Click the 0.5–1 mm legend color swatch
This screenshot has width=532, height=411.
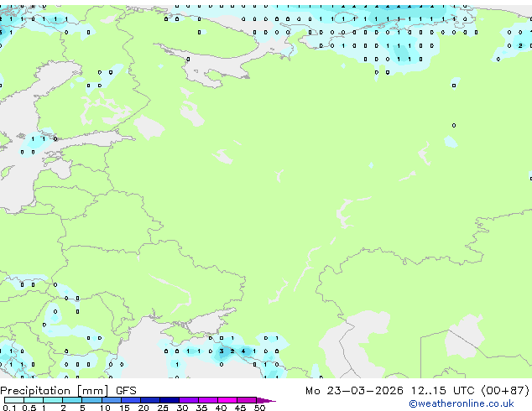(34, 400)
